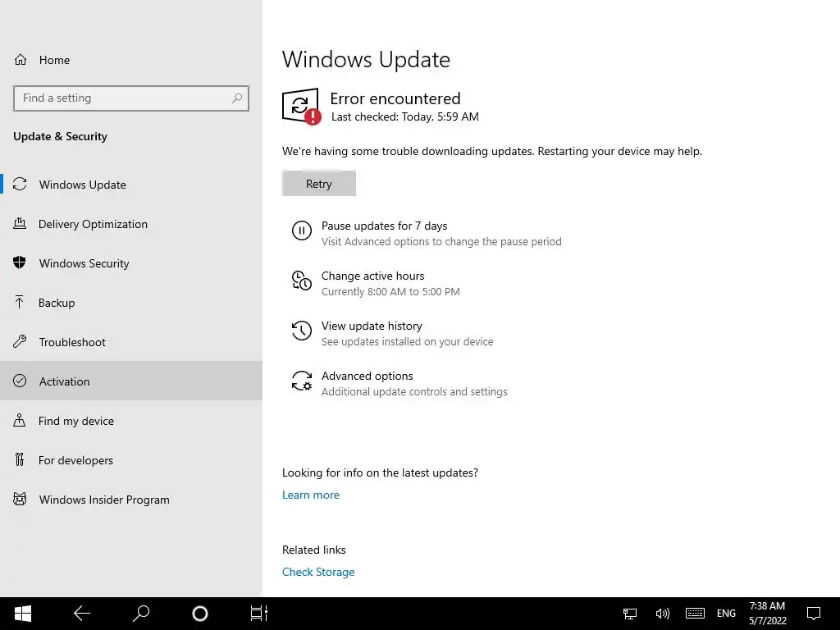Open Task View on the taskbar
The image size is (840, 630).
click(x=258, y=614)
